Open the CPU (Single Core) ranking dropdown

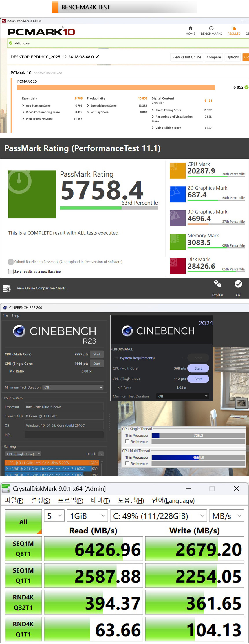(23, 454)
